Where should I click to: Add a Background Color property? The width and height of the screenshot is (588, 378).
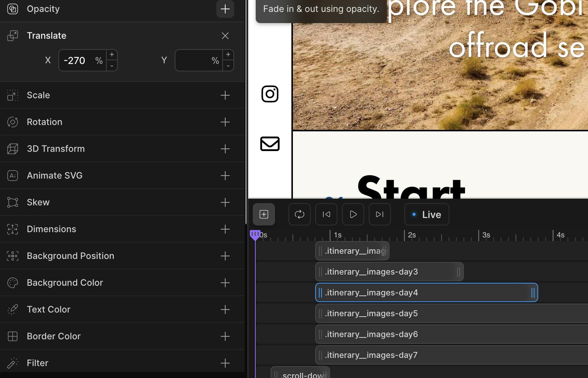point(225,283)
